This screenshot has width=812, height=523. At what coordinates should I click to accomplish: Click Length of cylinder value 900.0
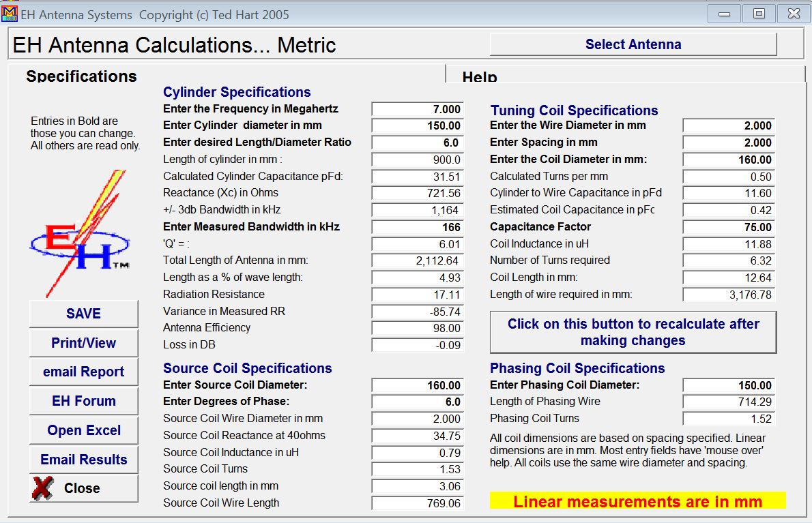[x=418, y=160]
